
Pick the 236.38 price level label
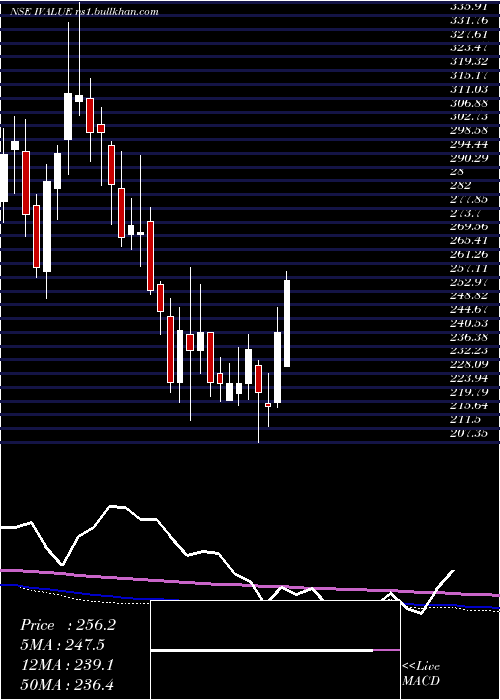470,337
